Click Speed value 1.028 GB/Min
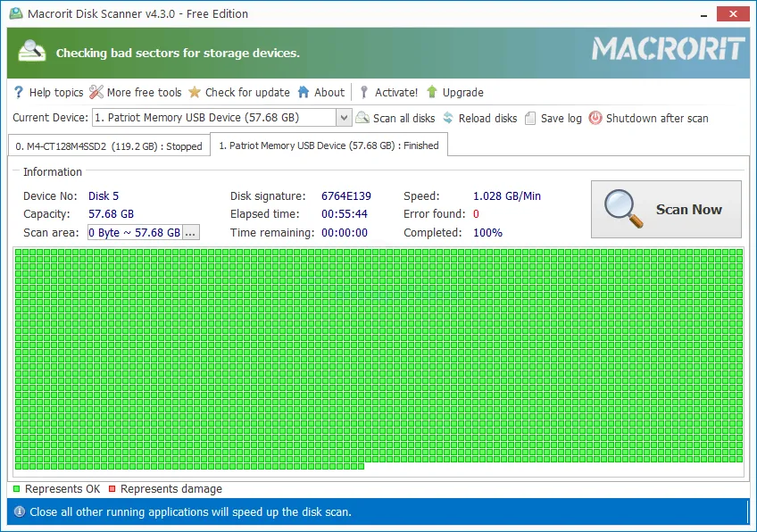Viewport: 757px width, 532px height. click(507, 196)
